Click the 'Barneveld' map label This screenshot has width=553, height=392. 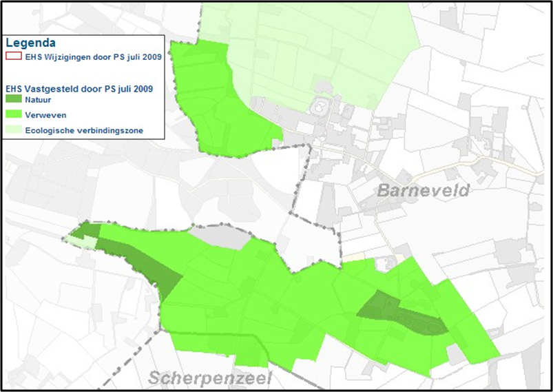(x=424, y=191)
